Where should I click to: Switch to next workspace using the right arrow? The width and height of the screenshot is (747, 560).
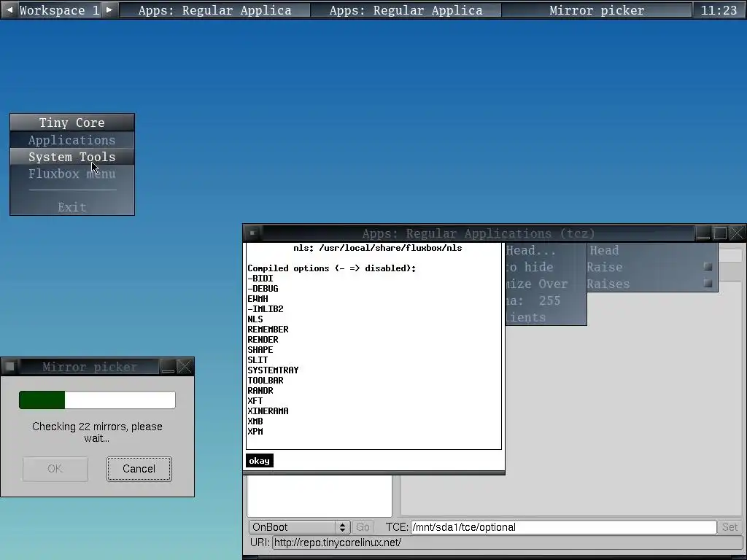pos(109,9)
